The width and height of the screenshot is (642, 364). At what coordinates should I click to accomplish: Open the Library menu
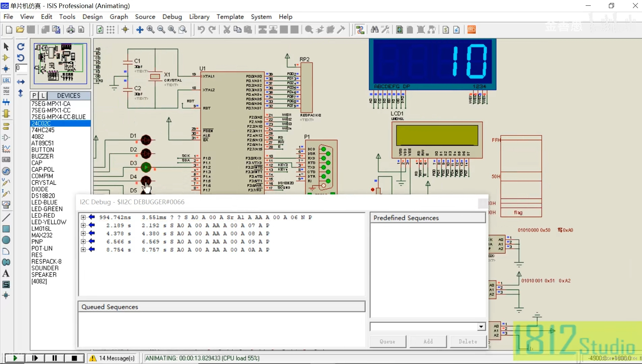coord(199,17)
